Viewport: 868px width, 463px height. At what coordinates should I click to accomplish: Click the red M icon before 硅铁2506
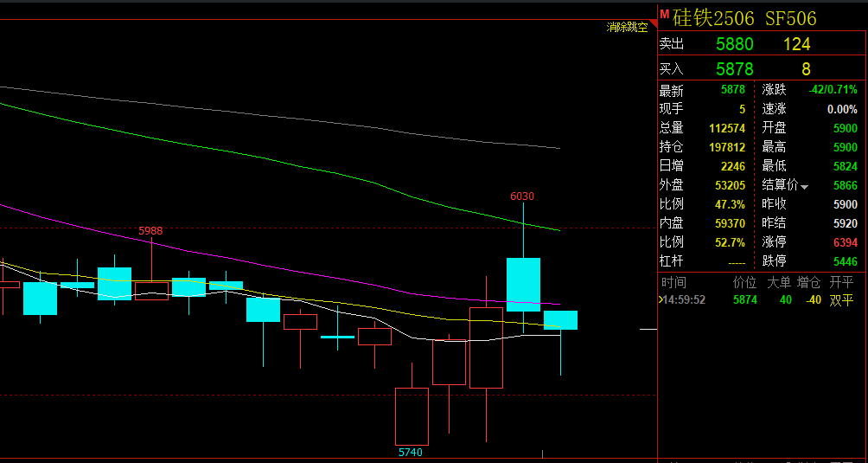(665, 15)
